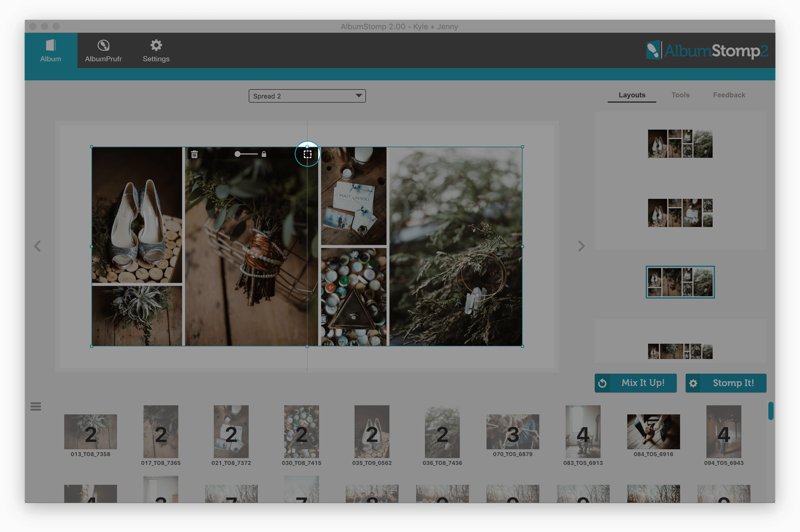Go to next spread with right chevron
Screen dimensions: 800x532
(x=581, y=246)
